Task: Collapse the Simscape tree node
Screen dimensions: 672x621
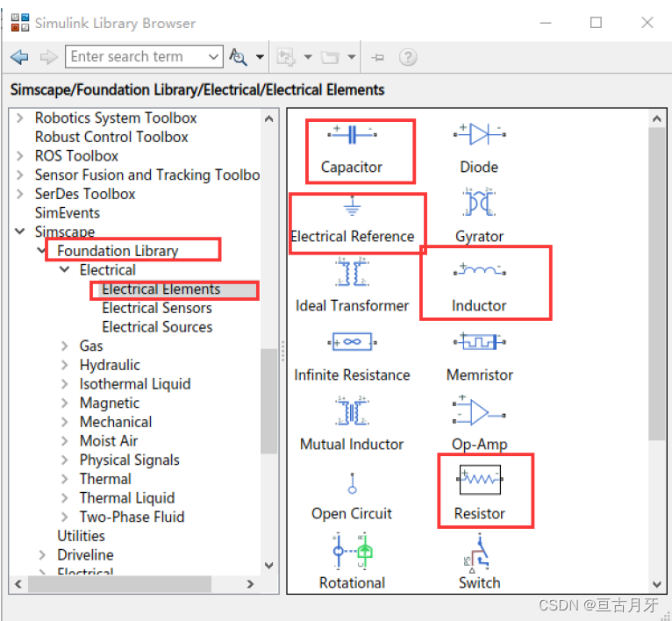Action: (19, 232)
